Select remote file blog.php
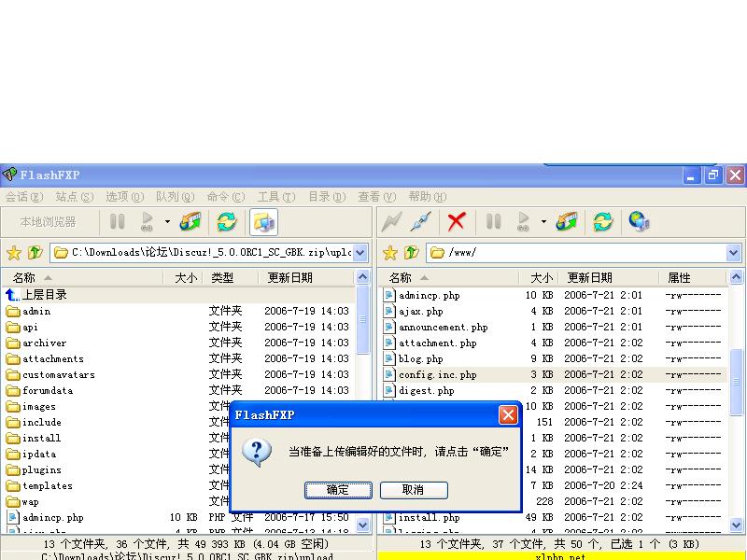Screen dimensions: 747x560 click(553, 359)
